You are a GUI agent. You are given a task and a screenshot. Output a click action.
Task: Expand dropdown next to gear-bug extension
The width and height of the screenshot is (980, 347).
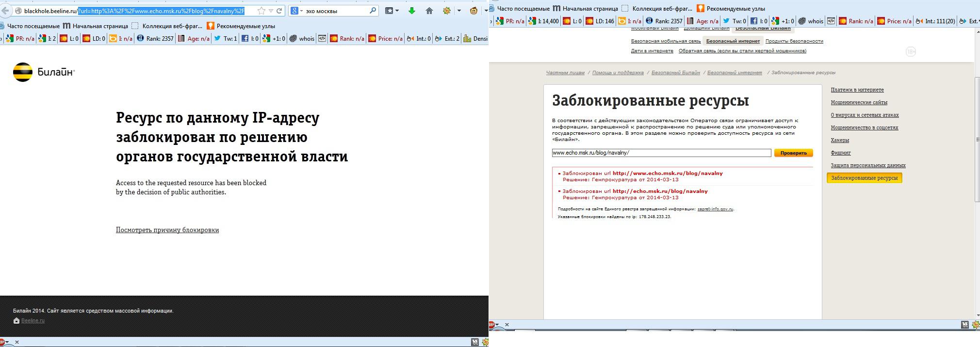458,11
